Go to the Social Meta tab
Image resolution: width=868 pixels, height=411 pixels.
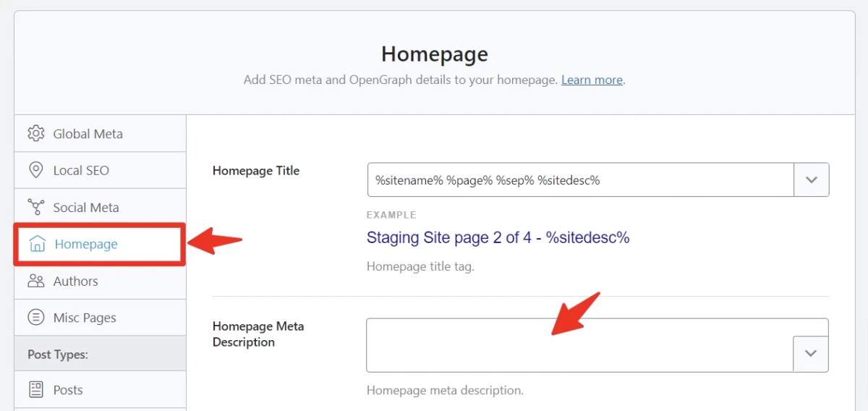pyautogui.click(x=100, y=207)
